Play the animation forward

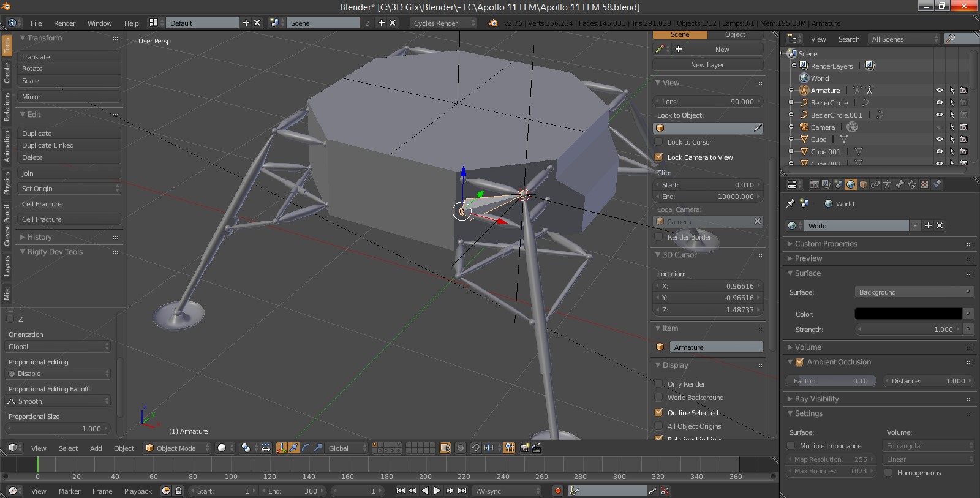coord(437,491)
